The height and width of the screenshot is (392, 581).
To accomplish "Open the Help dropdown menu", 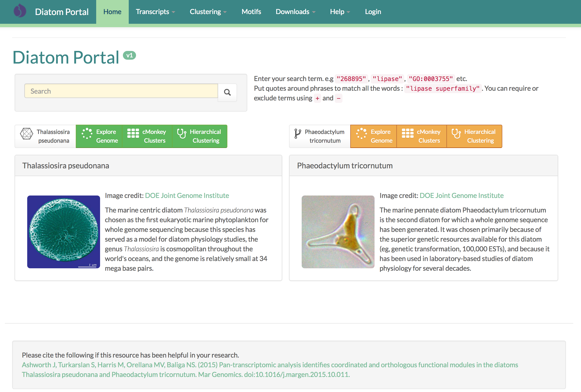I will [340, 12].
